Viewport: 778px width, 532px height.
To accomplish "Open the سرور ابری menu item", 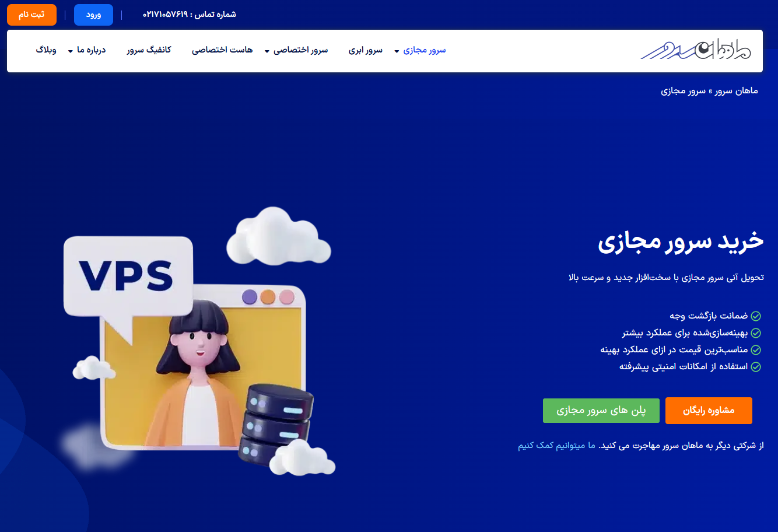I will point(366,50).
